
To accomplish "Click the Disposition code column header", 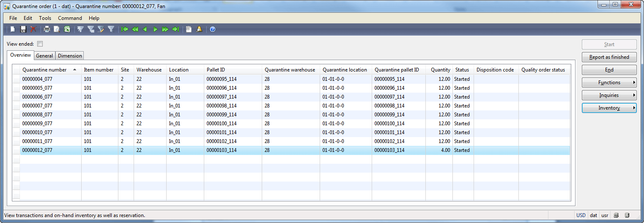I will tap(496, 70).
